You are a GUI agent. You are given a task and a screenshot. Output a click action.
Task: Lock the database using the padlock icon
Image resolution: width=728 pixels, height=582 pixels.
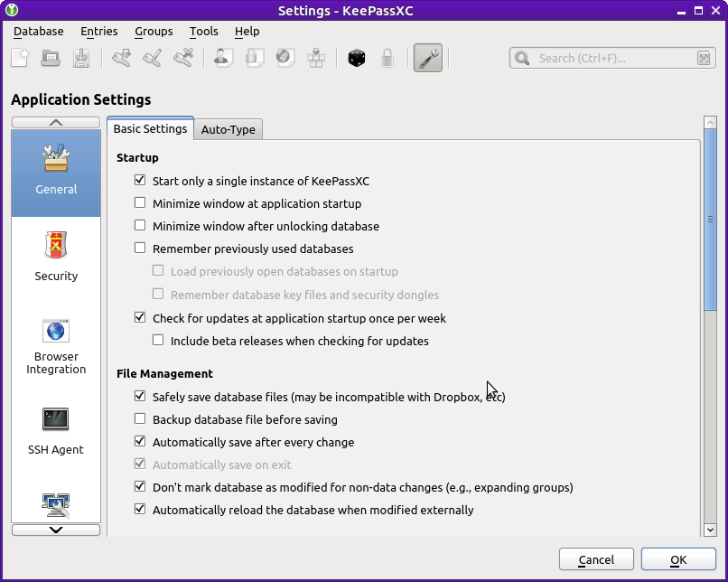pyautogui.click(x=387, y=57)
